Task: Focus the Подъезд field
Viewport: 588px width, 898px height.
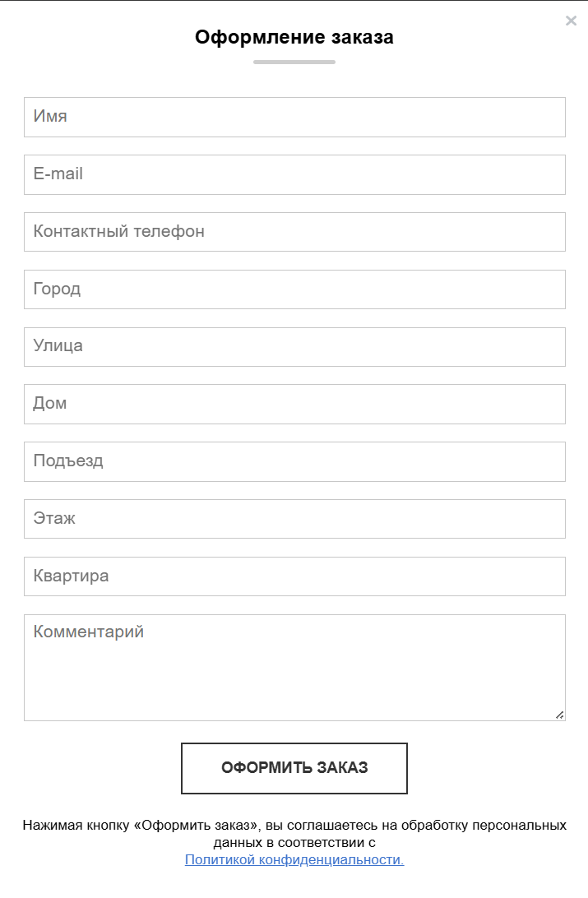Action: pyautogui.click(x=294, y=461)
